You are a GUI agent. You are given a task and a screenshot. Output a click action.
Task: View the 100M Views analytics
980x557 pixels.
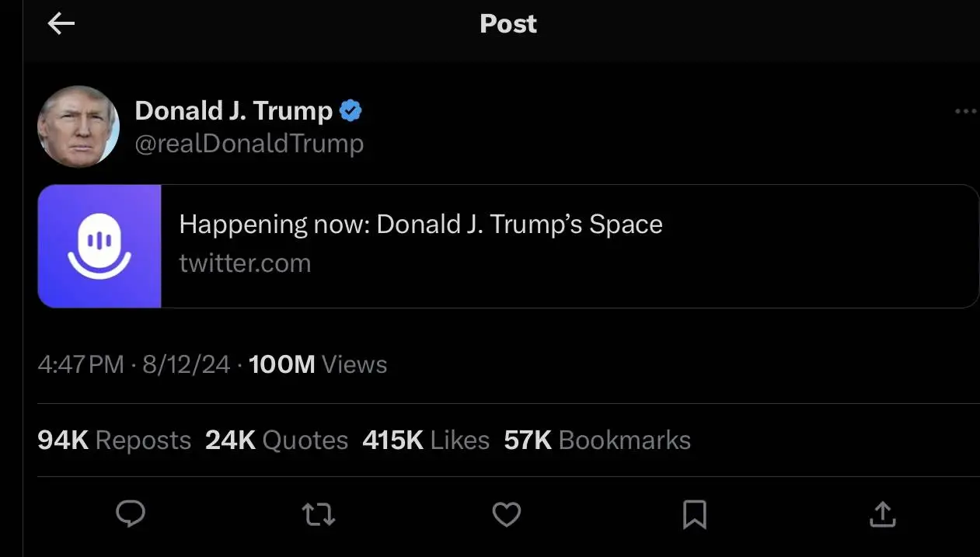pyautogui.click(x=318, y=364)
